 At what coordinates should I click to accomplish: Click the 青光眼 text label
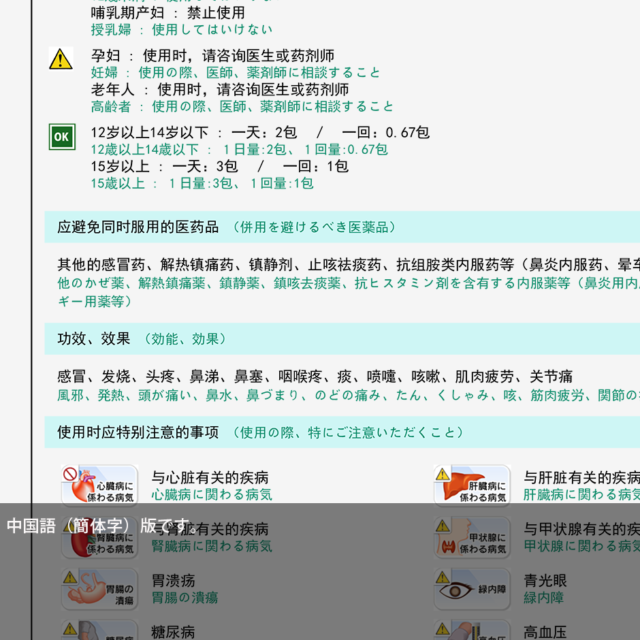[x=545, y=580]
